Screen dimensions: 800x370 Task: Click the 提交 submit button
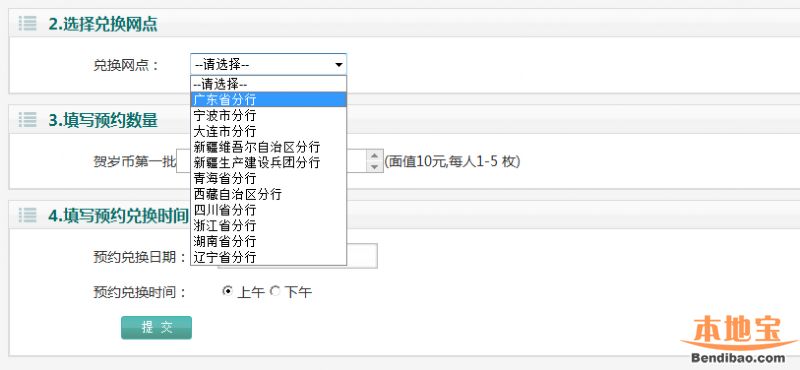point(157,328)
